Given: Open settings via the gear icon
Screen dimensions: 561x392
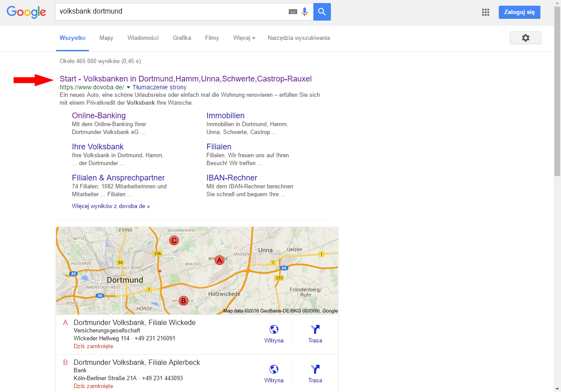Looking at the screenshot, I should pyautogui.click(x=525, y=38).
